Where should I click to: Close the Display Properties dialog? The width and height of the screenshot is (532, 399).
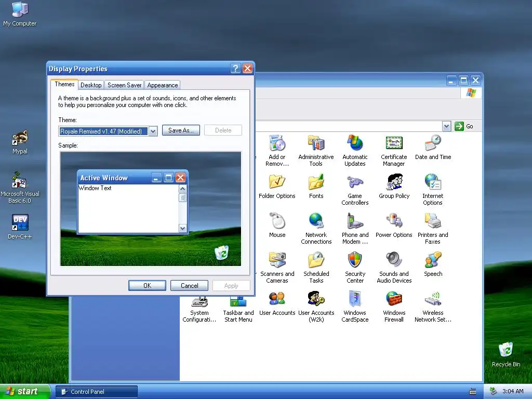pos(248,69)
